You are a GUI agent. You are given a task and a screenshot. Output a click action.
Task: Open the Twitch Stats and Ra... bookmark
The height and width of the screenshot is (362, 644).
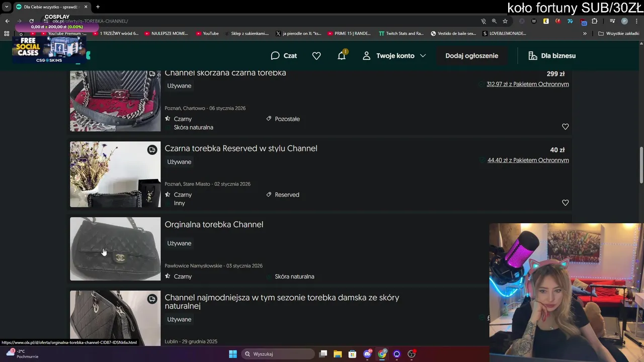(401, 34)
